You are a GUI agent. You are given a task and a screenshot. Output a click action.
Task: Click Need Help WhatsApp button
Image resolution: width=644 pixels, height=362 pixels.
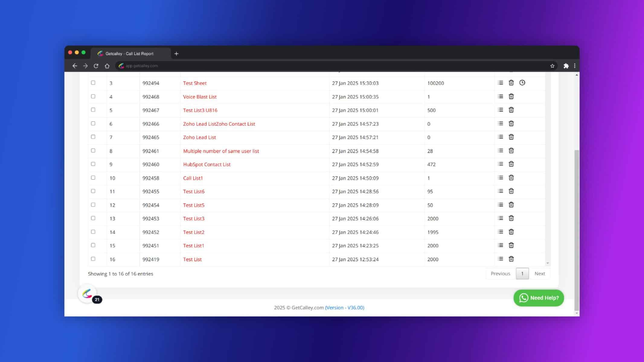click(x=539, y=297)
